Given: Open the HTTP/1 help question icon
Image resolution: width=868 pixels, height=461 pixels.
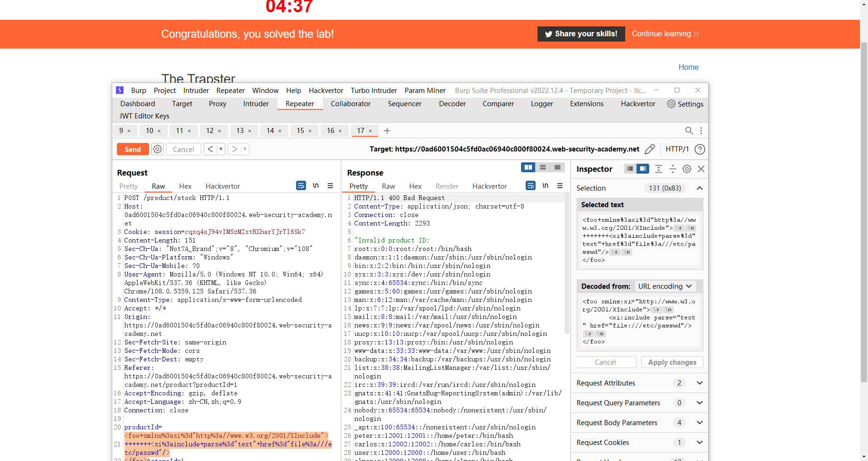Looking at the screenshot, I should pos(700,149).
